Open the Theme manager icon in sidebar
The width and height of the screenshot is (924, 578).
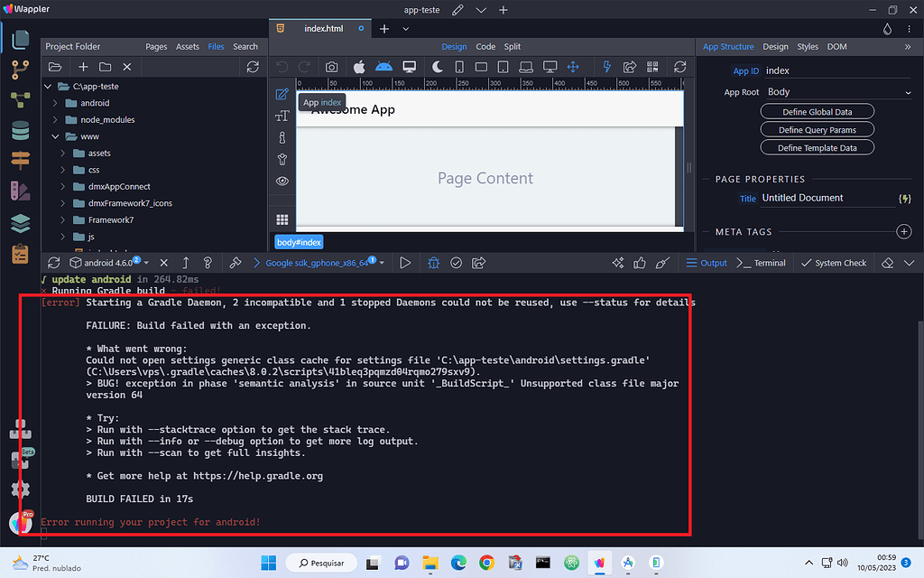click(21, 191)
